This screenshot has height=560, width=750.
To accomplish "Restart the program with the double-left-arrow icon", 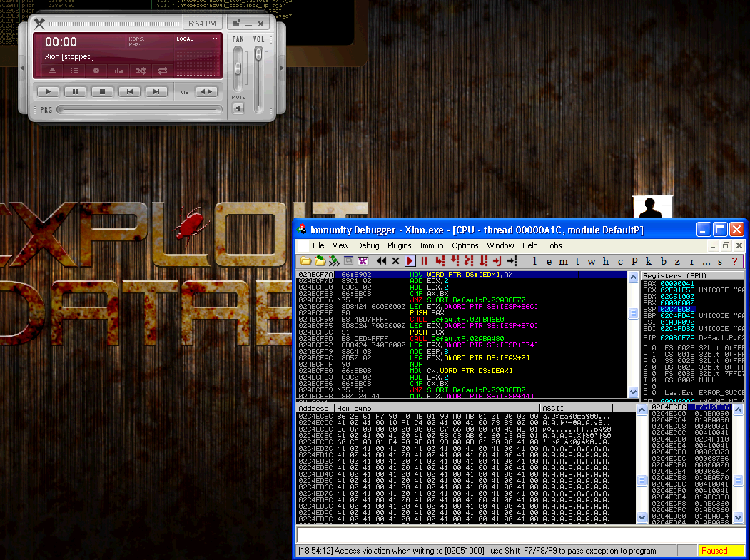I will coord(381,261).
